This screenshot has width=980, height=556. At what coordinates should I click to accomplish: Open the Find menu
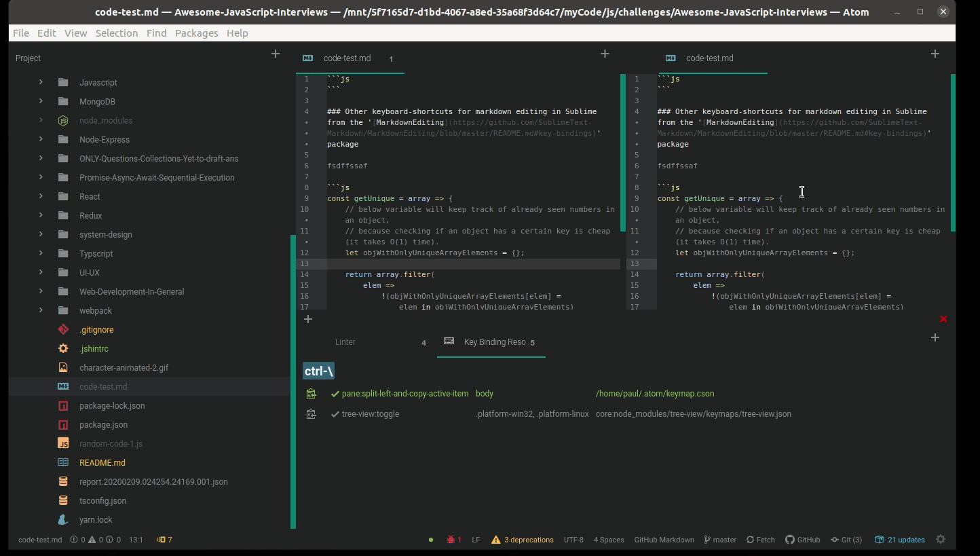(x=156, y=33)
